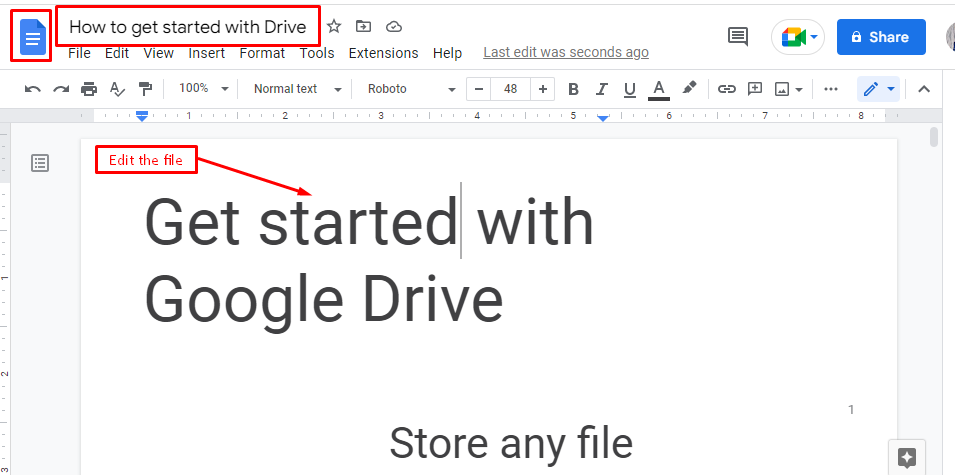Open the Edit menu
The width and height of the screenshot is (955, 475).
[116, 53]
